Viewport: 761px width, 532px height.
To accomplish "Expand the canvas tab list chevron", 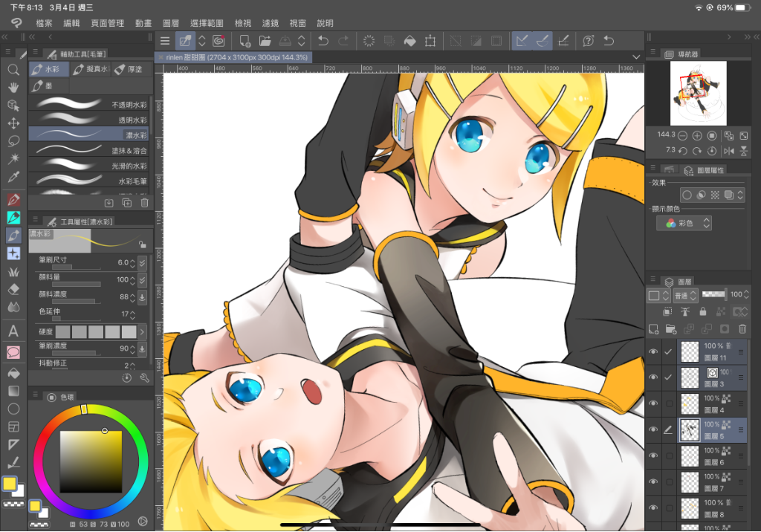I will click(x=636, y=57).
